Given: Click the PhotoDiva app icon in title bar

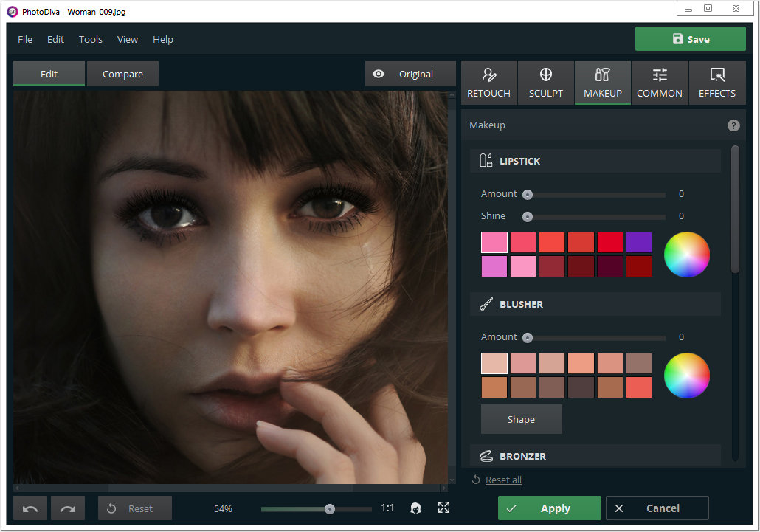Looking at the screenshot, I should [x=12, y=12].
